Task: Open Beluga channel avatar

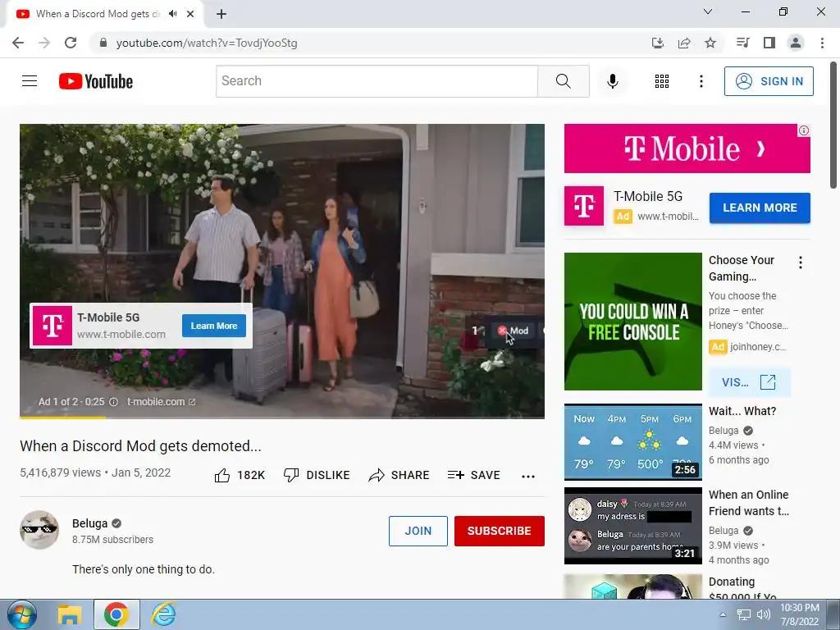Action: click(39, 530)
